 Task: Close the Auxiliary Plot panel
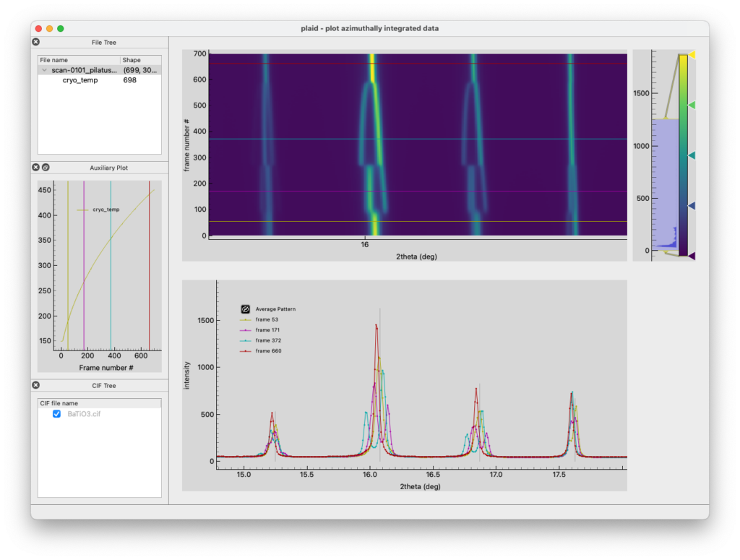[x=36, y=168]
